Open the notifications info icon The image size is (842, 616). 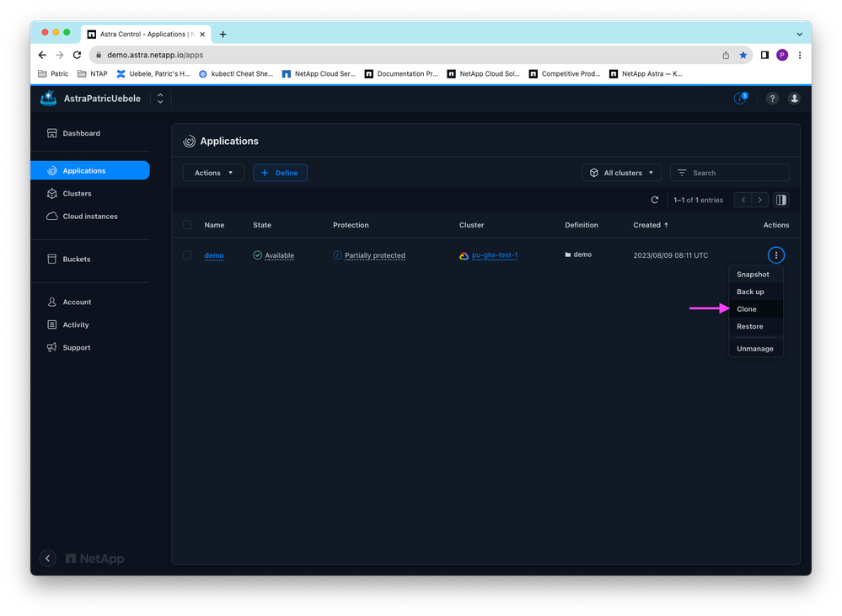coord(741,99)
